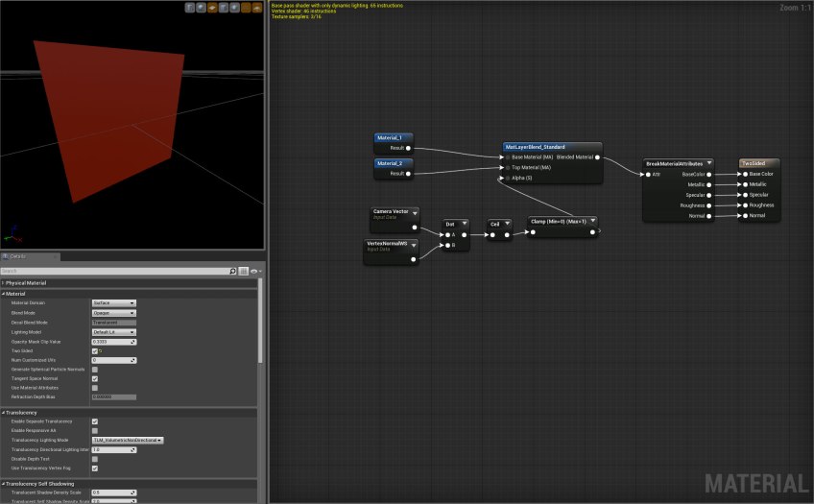Viewport: 814px width, 504px height.
Task: Select the BreakMaterialAttributes node header
Action: [674, 164]
